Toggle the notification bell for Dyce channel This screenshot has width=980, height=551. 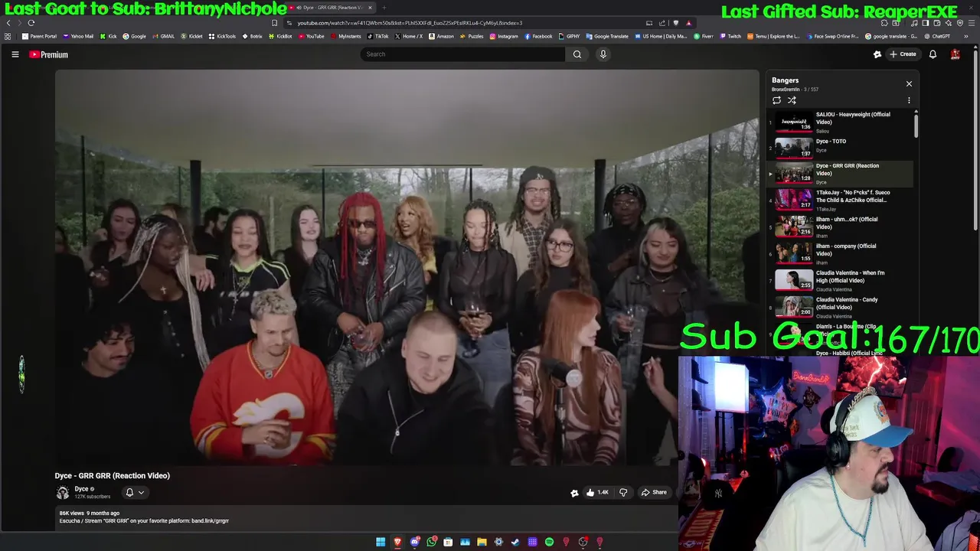pyautogui.click(x=134, y=493)
